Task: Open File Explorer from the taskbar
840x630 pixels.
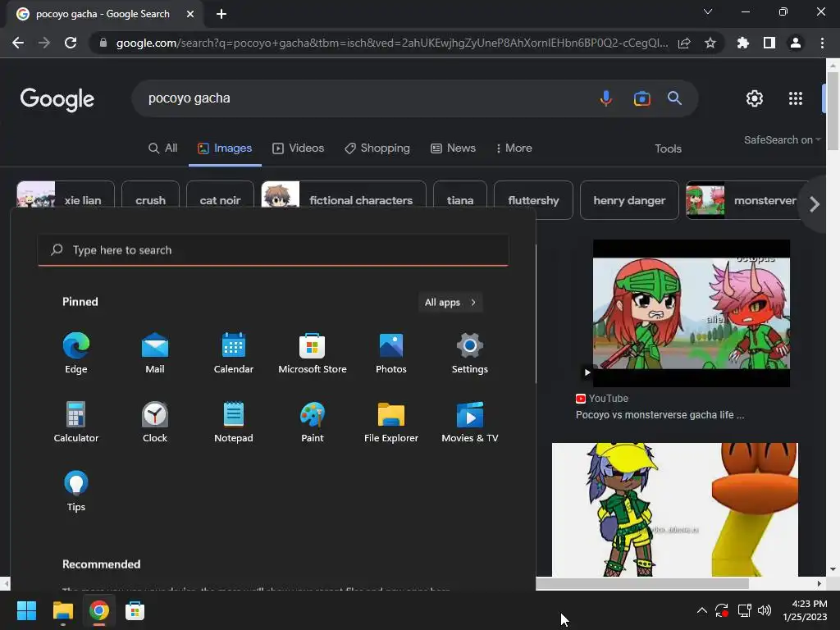Action: point(62,610)
